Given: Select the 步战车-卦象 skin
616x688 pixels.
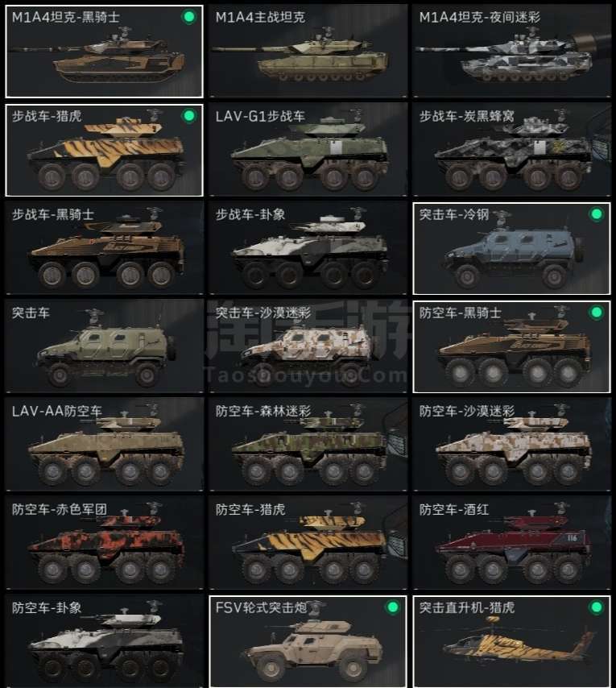Looking at the screenshot, I should (x=308, y=248).
